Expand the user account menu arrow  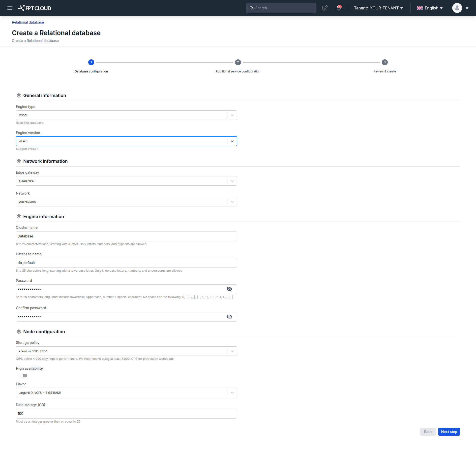click(x=467, y=8)
